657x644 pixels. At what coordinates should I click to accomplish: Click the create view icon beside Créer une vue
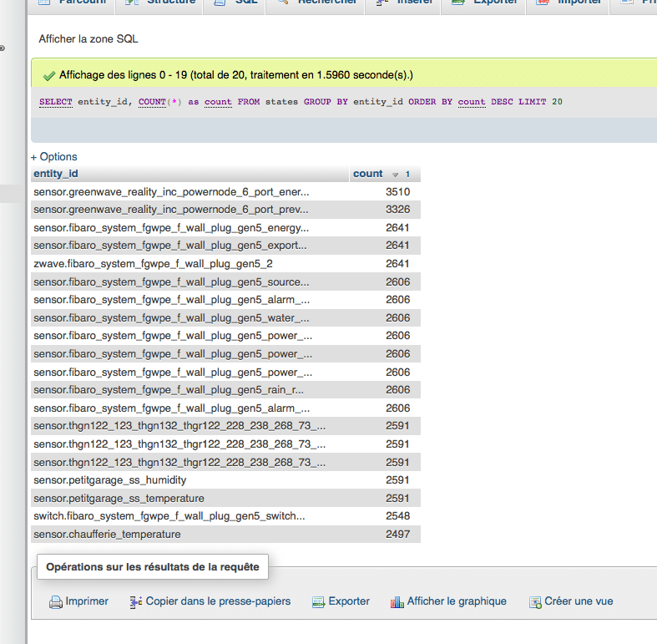tap(535, 602)
